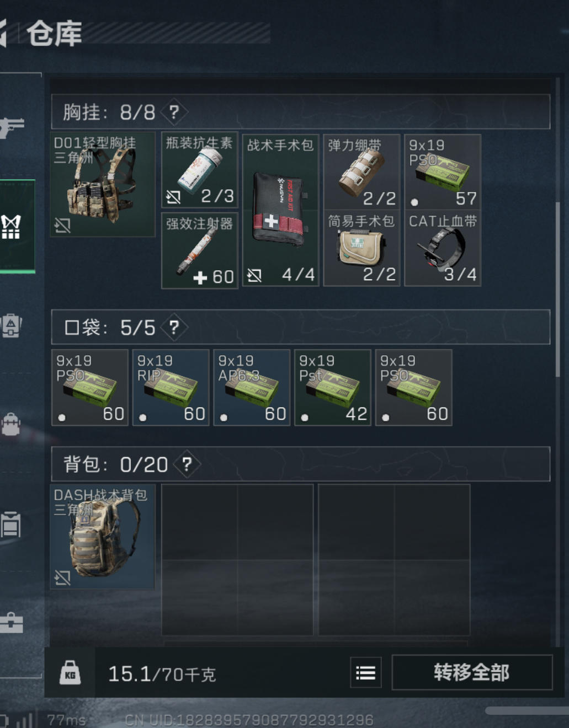This screenshot has width=569, height=728.
Task: Toggle the list view icon button
Action: [366, 672]
